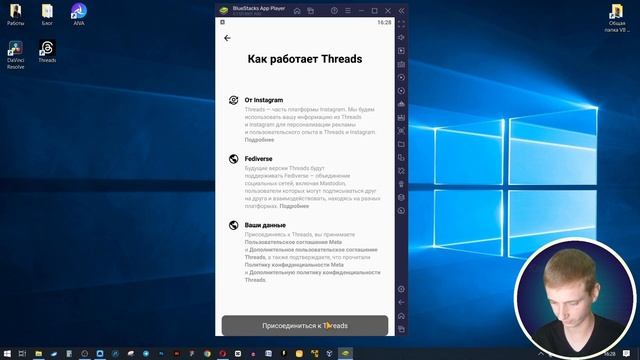Click BlueStacks home icon in title bar

tap(297, 11)
